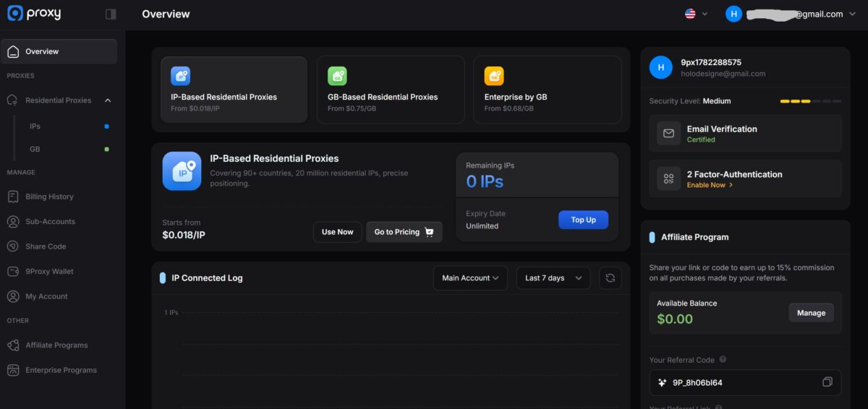Select GB-Based Residential Proxies card
The height and width of the screenshot is (409, 868).
point(391,90)
